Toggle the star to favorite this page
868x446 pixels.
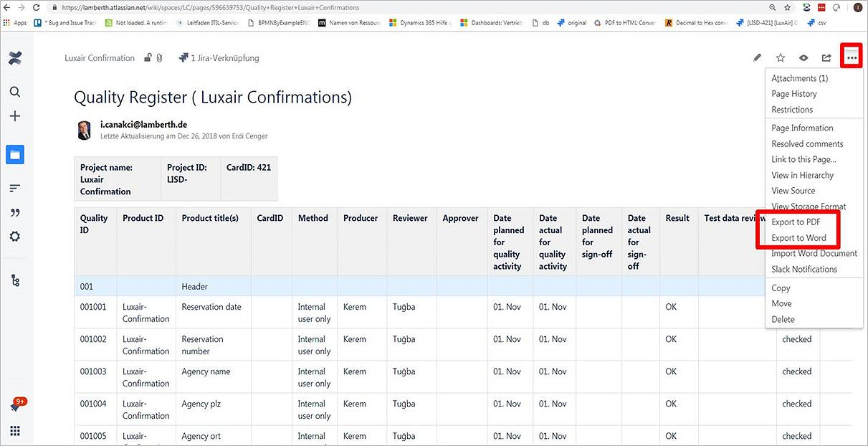click(x=781, y=58)
